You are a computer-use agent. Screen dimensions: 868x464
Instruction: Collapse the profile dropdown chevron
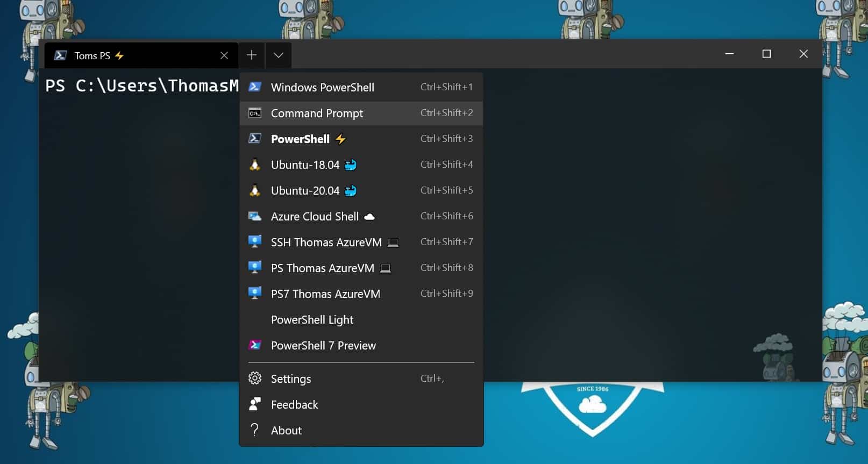279,55
